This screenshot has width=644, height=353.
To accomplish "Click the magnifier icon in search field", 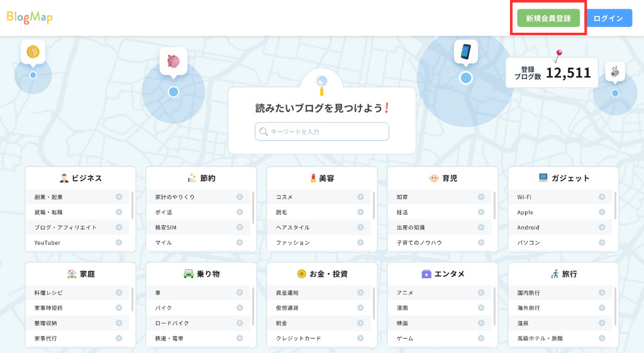I will click(x=264, y=132).
